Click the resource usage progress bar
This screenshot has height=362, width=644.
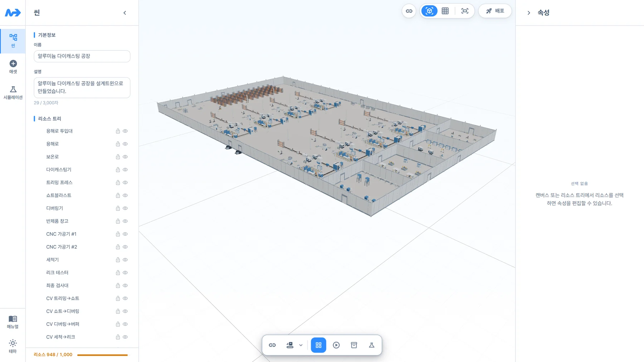click(x=102, y=355)
